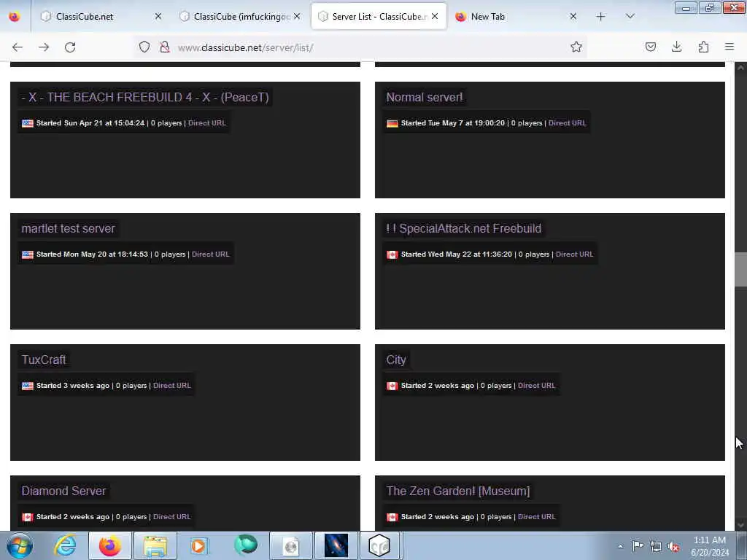Bookmark this page with the star
This screenshot has height=560, width=747.
(576, 47)
